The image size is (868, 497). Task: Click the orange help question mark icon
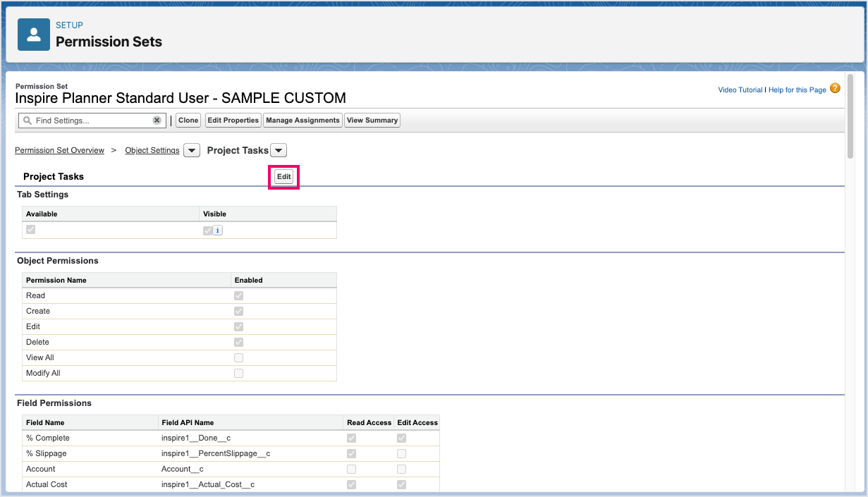[x=835, y=89]
